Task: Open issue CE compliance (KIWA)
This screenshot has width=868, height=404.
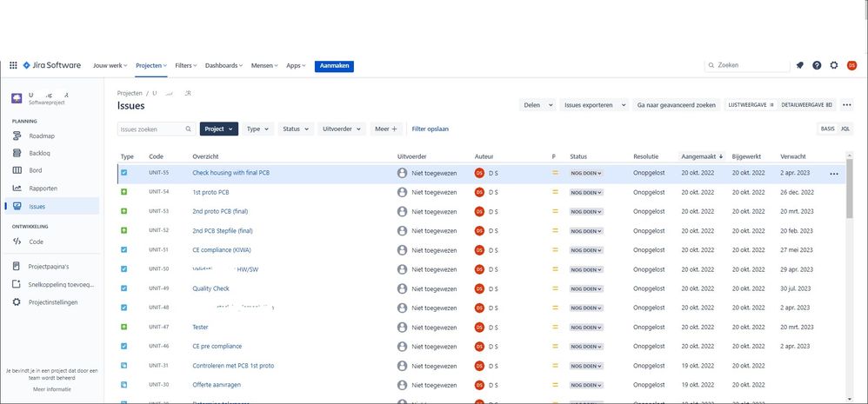Action: point(222,250)
